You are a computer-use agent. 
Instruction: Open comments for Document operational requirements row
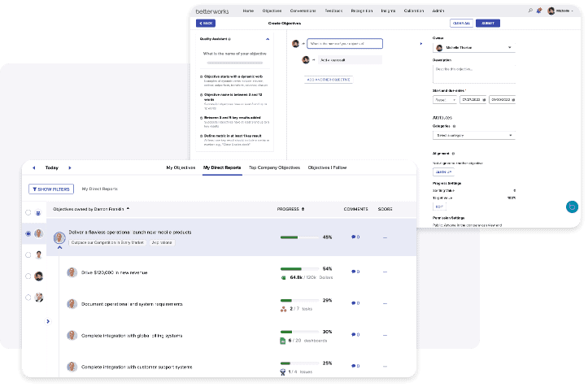[x=353, y=303]
